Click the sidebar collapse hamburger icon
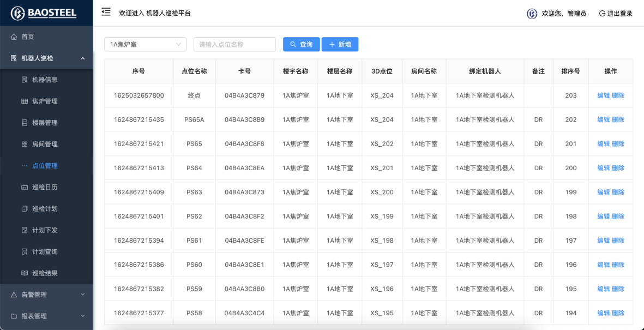The width and height of the screenshot is (644, 330). [106, 12]
